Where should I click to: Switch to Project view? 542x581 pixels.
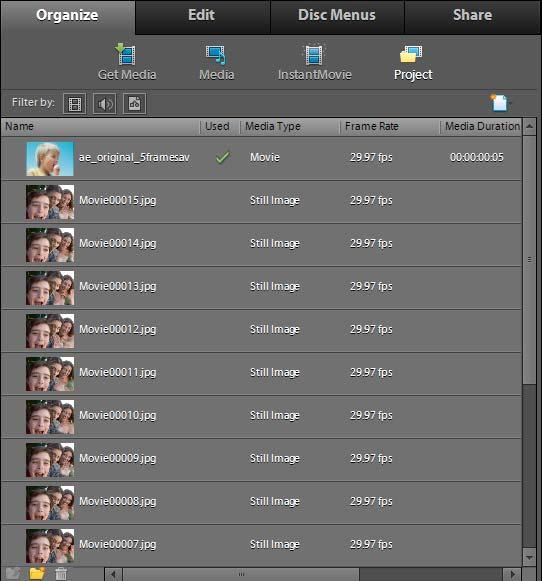pyautogui.click(x=413, y=62)
